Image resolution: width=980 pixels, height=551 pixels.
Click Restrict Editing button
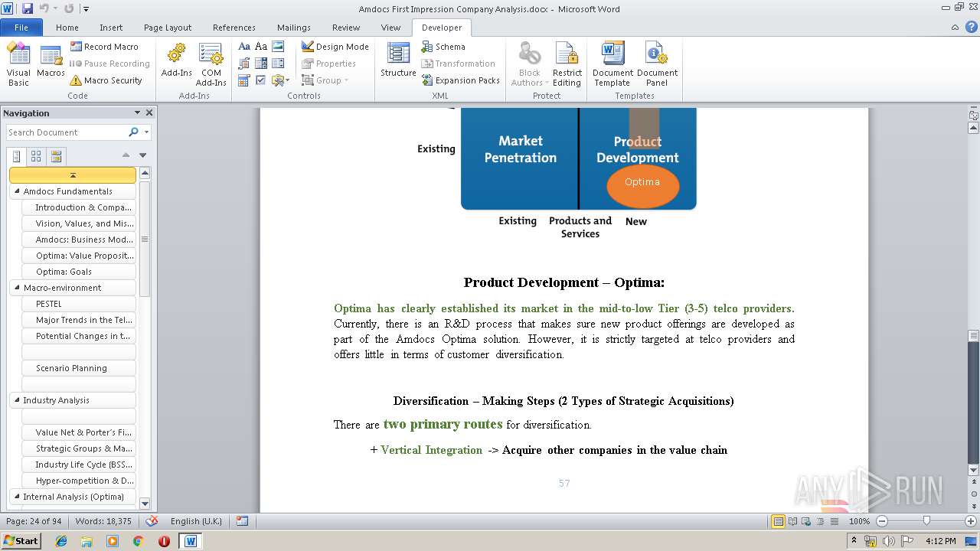point(567,64)
